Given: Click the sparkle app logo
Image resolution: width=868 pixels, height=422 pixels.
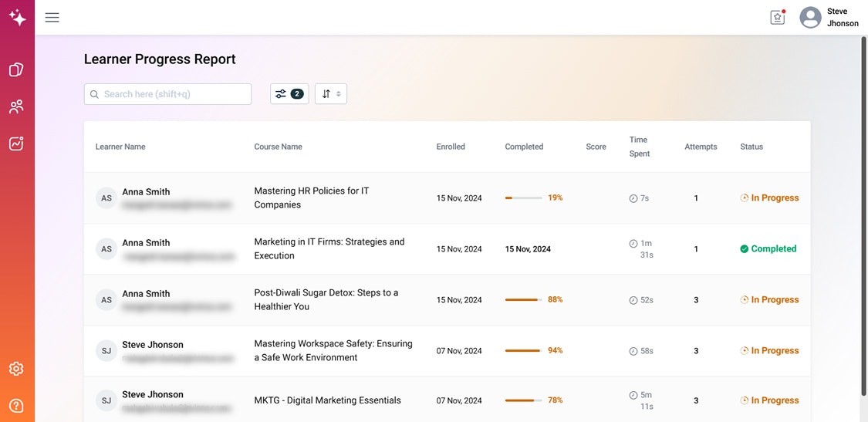Looking at the screenshot, I should coord(17,17).
